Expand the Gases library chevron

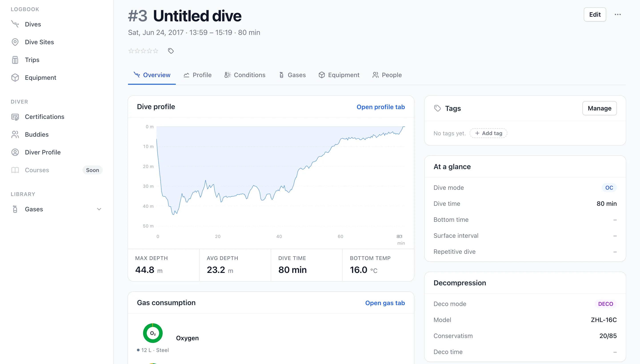click(99, 209)
